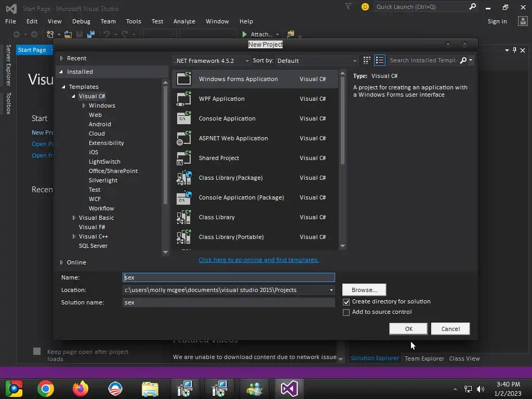The image size is (532, 399).
Task: Choose the Class Library (Package) icon
Action: pyautogui.click(x=184, y=178)
